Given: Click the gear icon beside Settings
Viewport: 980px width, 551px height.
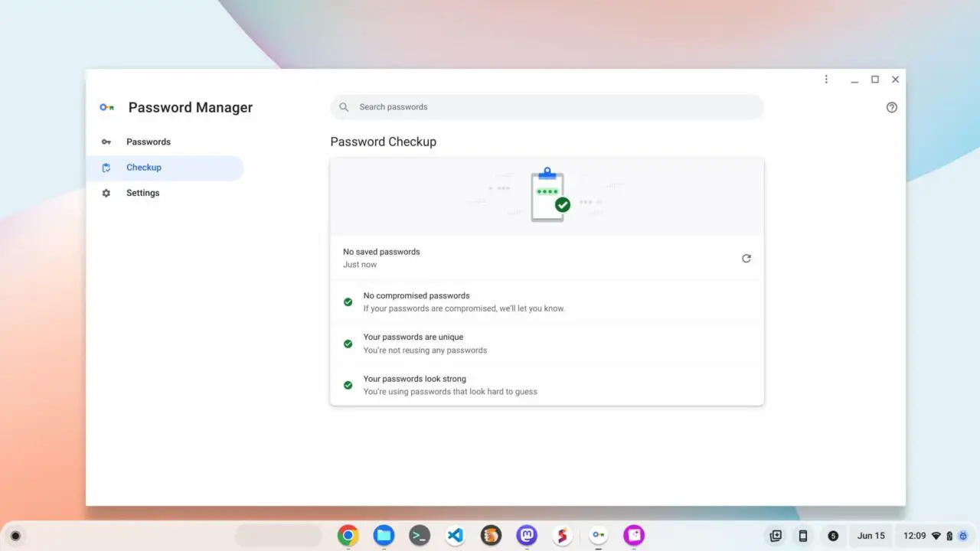Looking at the screenshot, I should pyautogui.click(x=106, y=193).
